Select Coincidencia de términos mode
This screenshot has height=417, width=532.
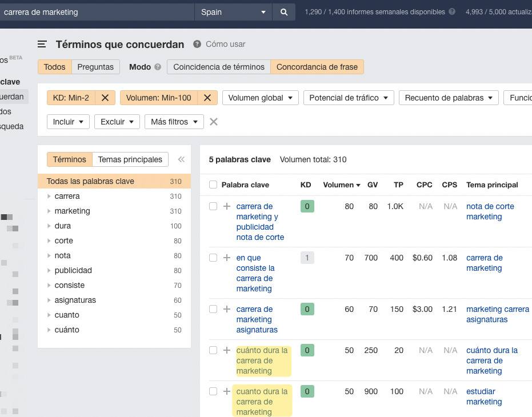(x=219, y=67)
